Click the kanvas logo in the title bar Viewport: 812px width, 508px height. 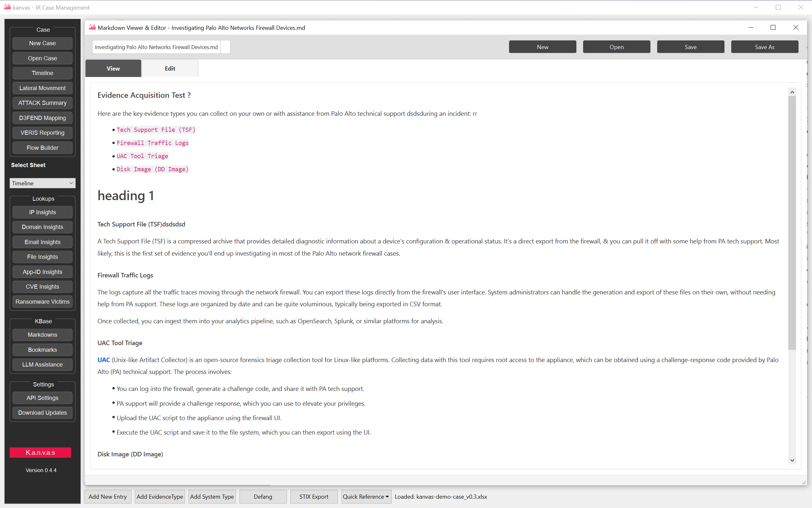(7, 7)
